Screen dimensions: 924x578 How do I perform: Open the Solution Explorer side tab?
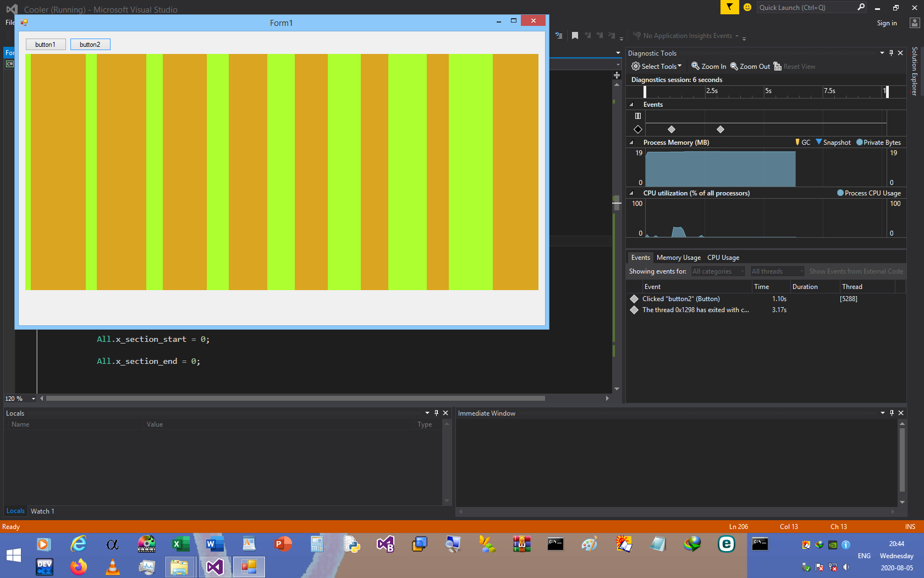click(915, 72)
